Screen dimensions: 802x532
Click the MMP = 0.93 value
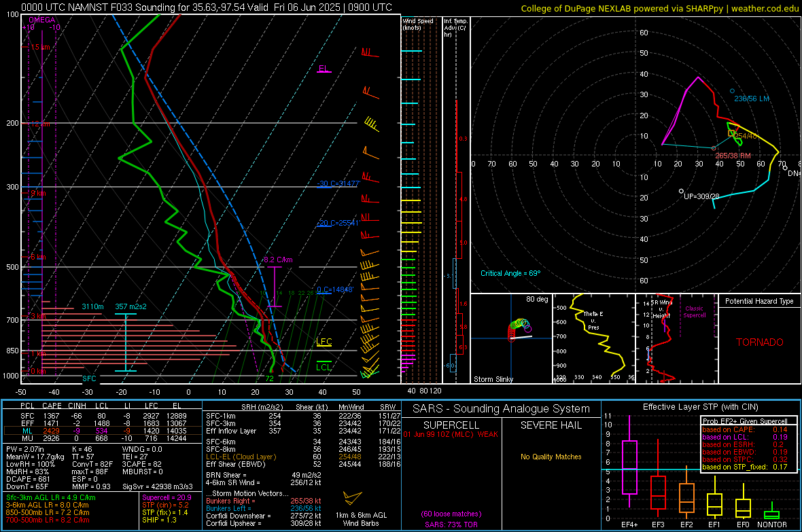[91, 486]
